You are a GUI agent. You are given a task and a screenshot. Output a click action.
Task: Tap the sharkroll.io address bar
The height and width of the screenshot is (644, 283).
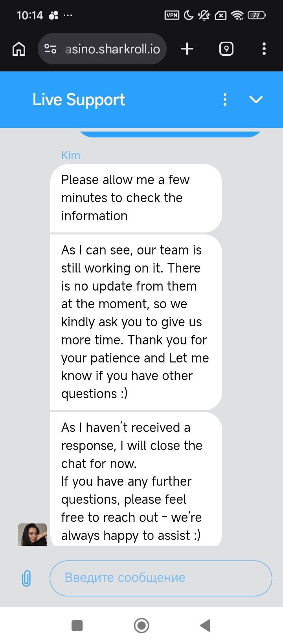pos(112,49)
